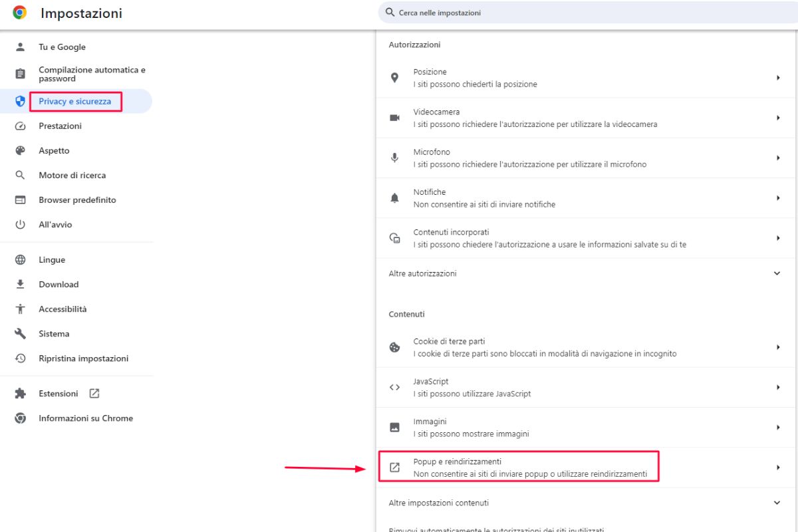
Task: Select Privacy e sicurezza in sidebar
Action: pyautogui.click(x=76, y=101)
